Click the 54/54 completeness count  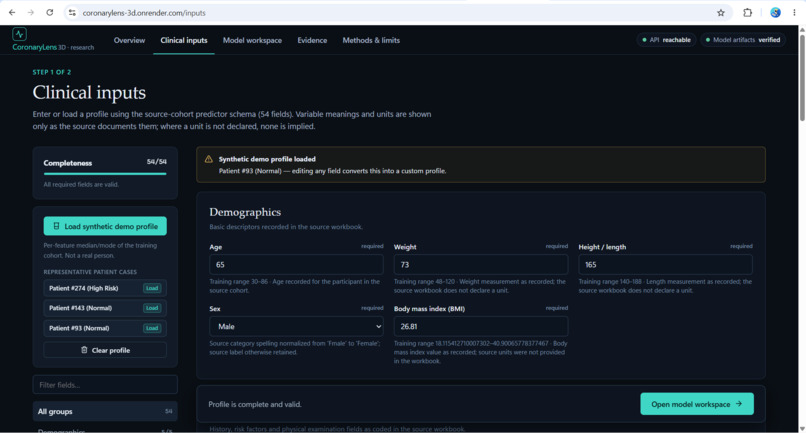(156, 162)
